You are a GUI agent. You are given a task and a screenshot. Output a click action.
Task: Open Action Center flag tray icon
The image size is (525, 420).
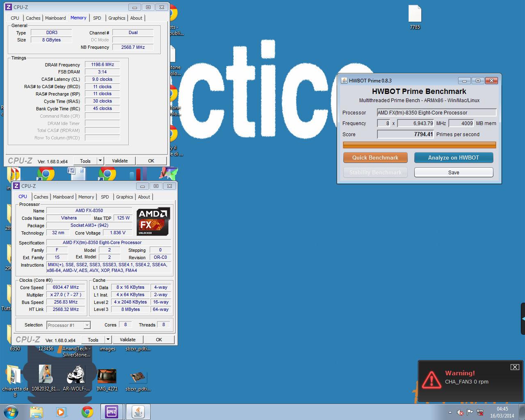(x=470, y=412)
